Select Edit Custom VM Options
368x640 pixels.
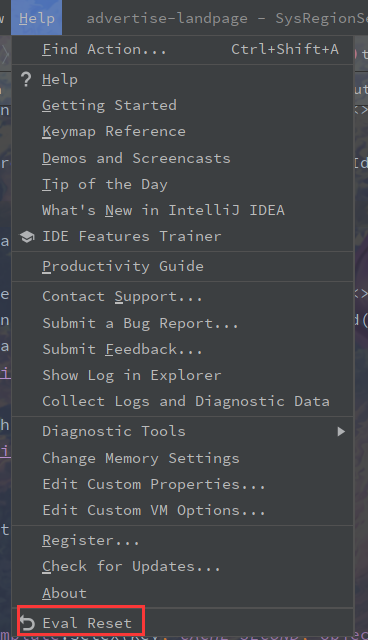coord(182,510)
